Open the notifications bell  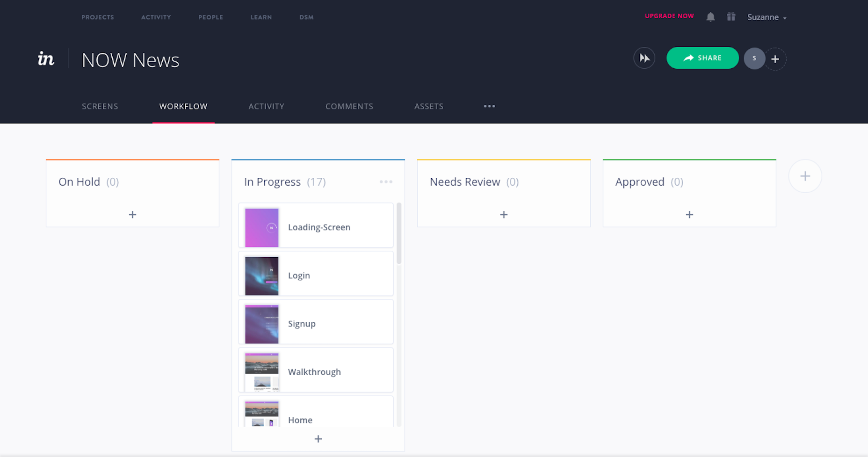[x=710, y=17]
